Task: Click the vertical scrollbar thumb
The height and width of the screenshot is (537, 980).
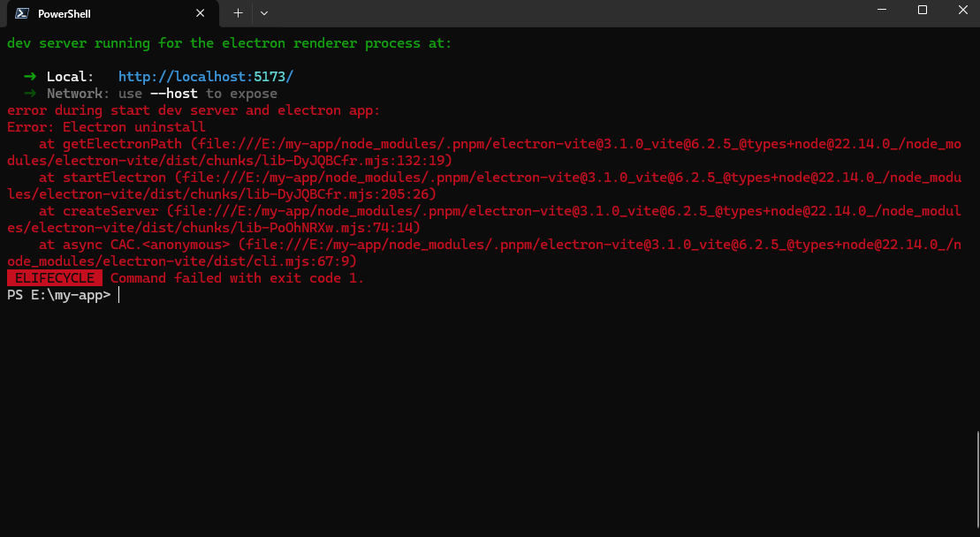Action: tap(978, 480)
